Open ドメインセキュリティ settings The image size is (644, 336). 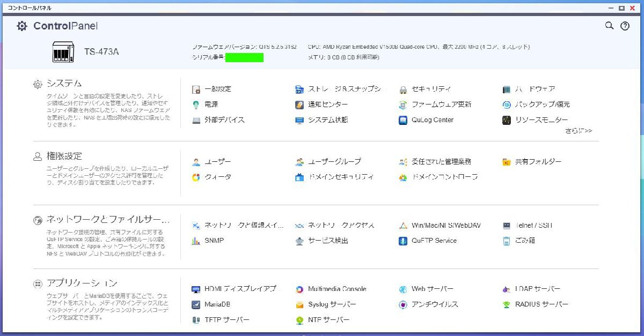pos(335,177)
